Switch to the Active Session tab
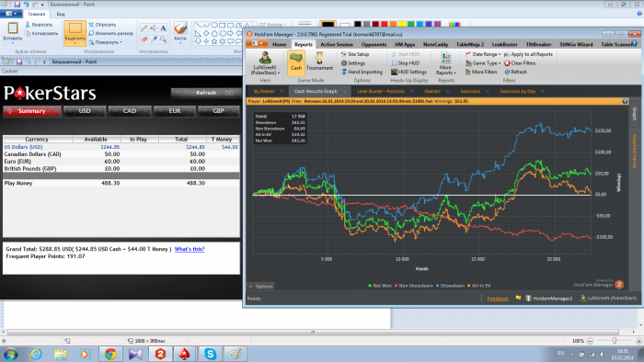Viewport: 644px width, 362px height. pos(337,44)
